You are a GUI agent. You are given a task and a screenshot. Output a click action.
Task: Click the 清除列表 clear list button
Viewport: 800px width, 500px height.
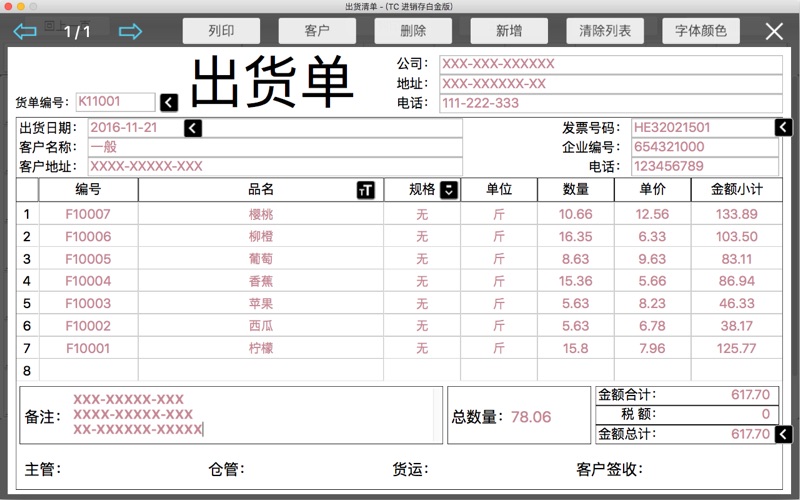605,31
